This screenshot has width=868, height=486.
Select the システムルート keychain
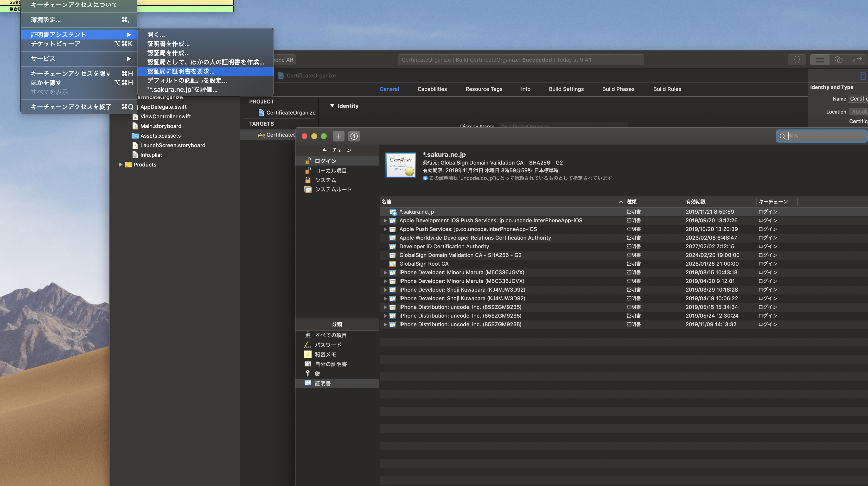(337, 189)
